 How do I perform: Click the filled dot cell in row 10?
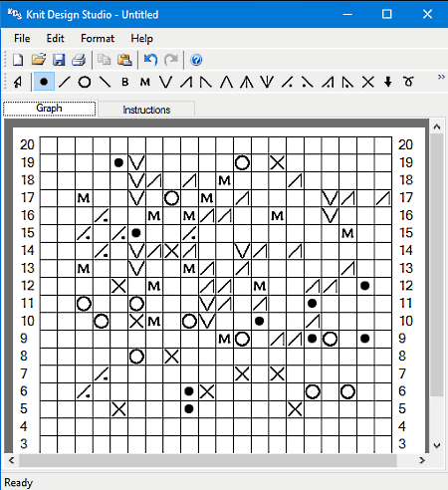tap(260, 321)
